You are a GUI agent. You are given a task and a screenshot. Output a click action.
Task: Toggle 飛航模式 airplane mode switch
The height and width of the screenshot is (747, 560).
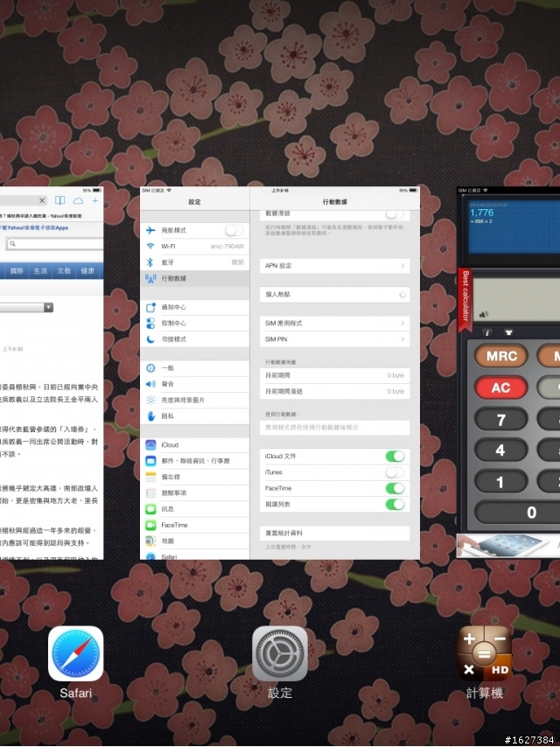coord(234,231)
